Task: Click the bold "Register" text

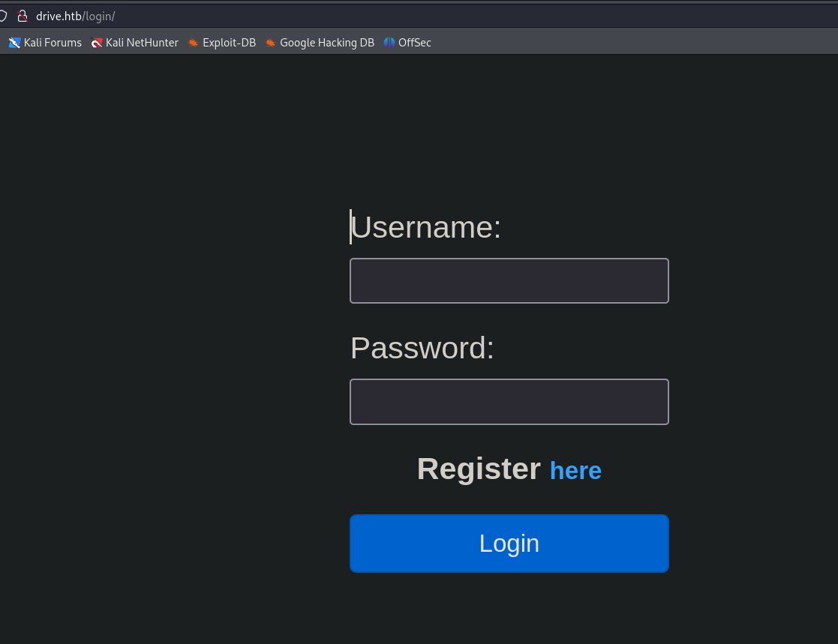Action: [479, 469]
